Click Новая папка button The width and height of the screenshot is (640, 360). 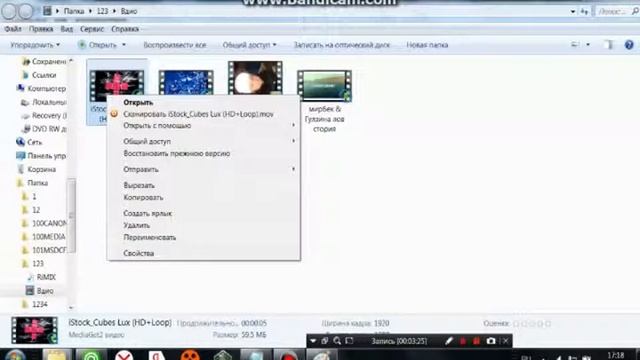point(427,45)
